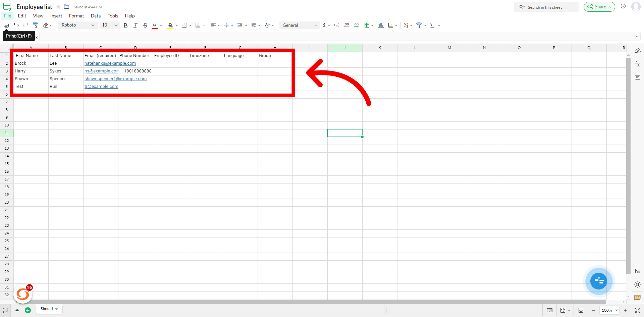Viewport: 644px width, 317px height.
Task: Click the yellow fill color bucket
Action: 170,25
